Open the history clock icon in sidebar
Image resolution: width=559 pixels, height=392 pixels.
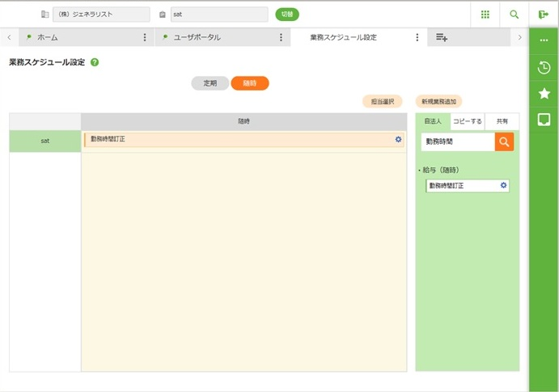coord(544,67)
